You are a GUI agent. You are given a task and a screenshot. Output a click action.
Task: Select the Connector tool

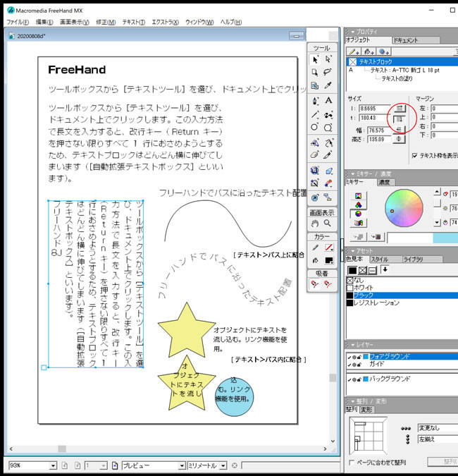click(328, 197)
